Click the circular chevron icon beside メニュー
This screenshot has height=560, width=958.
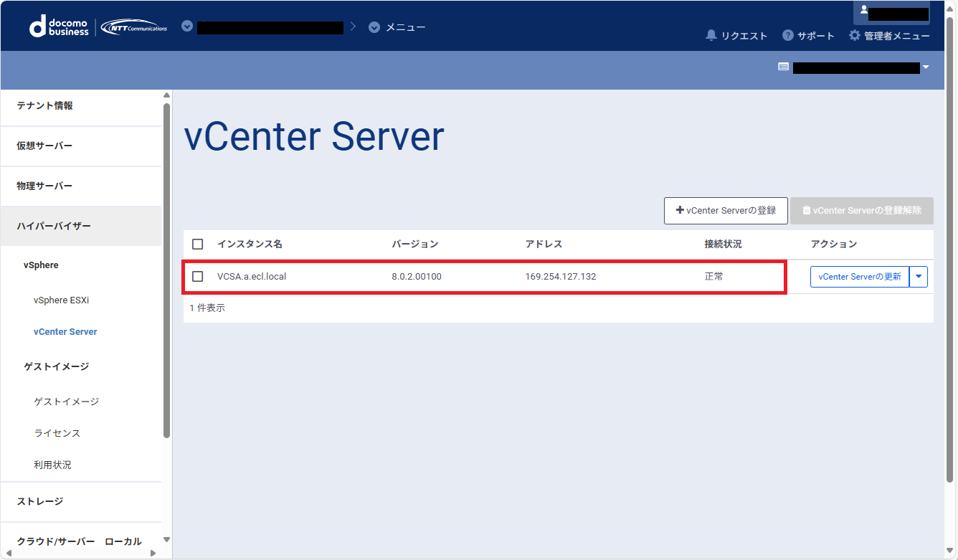tap(374, 27)
